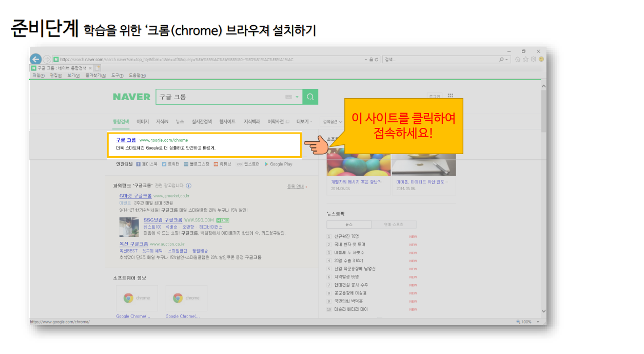The height and width of the screenshot is (354, 644).
Task: Click the 로그인 button
Action: coord(434,96)
